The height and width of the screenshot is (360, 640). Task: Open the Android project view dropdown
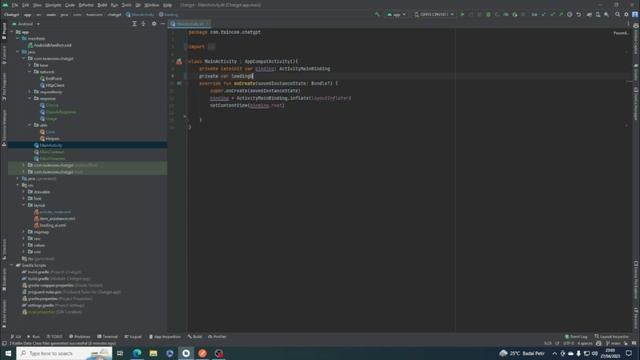[26, 24]
